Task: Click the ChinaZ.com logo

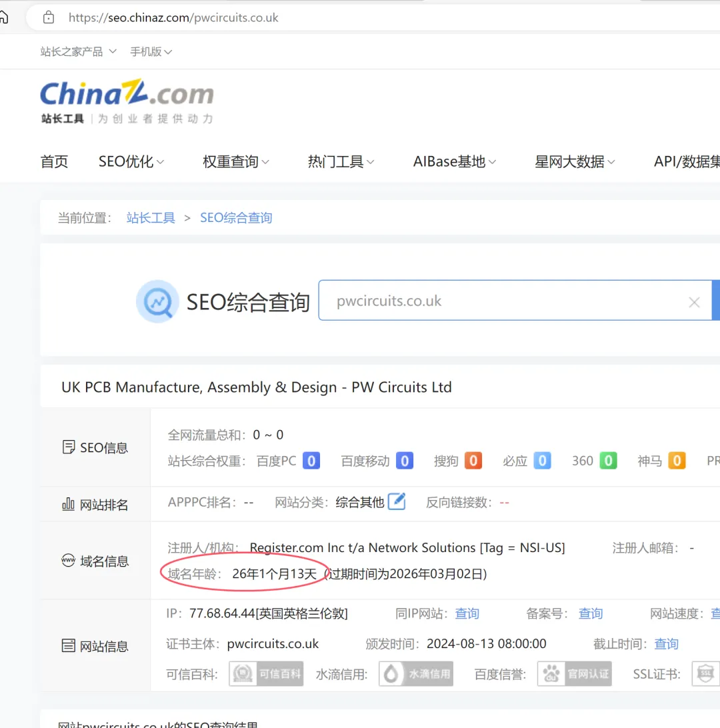Action: tap(127, 102)
